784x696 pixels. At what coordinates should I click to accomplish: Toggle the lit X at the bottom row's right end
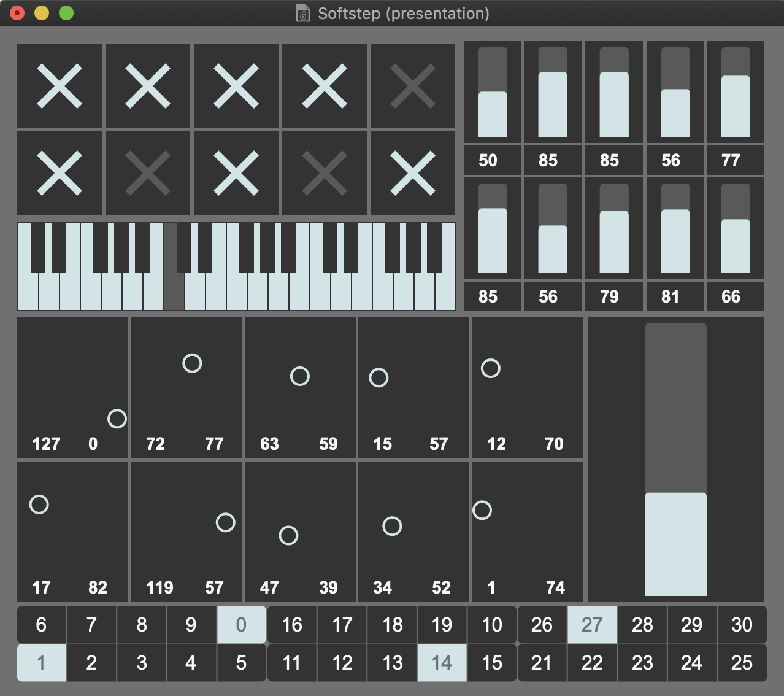413,173
